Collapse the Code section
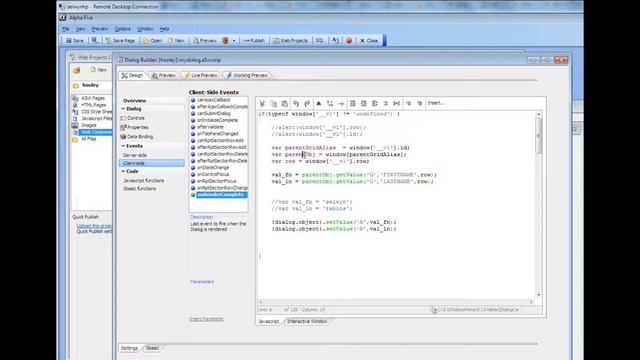This screenshot has height=360, width=640. [123, 171]
